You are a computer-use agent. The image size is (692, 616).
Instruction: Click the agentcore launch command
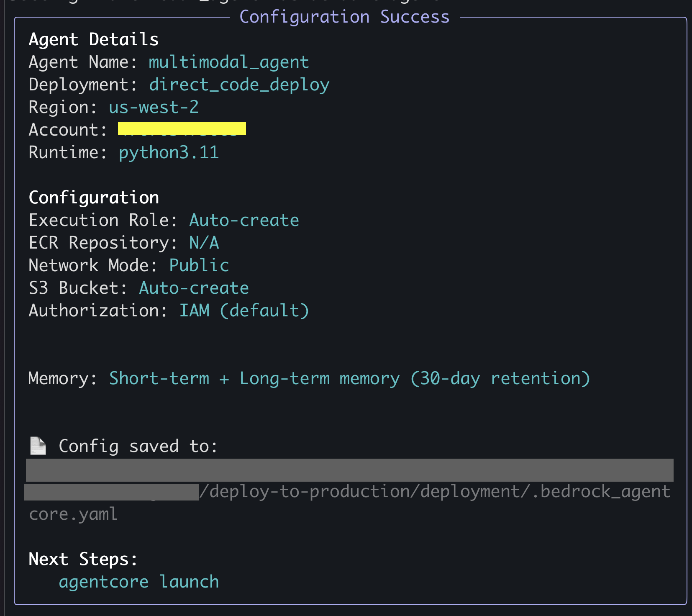point(138,582)
